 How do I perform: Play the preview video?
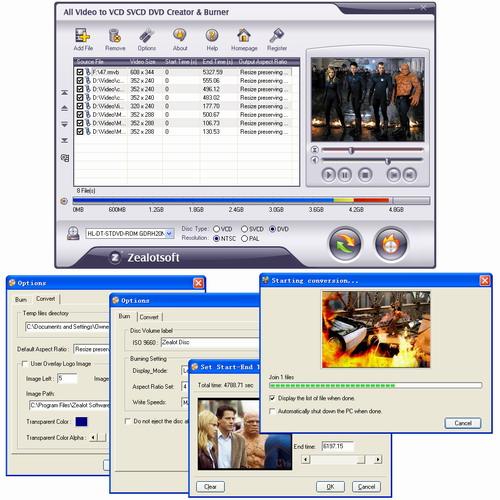click(x=328, y=175)
